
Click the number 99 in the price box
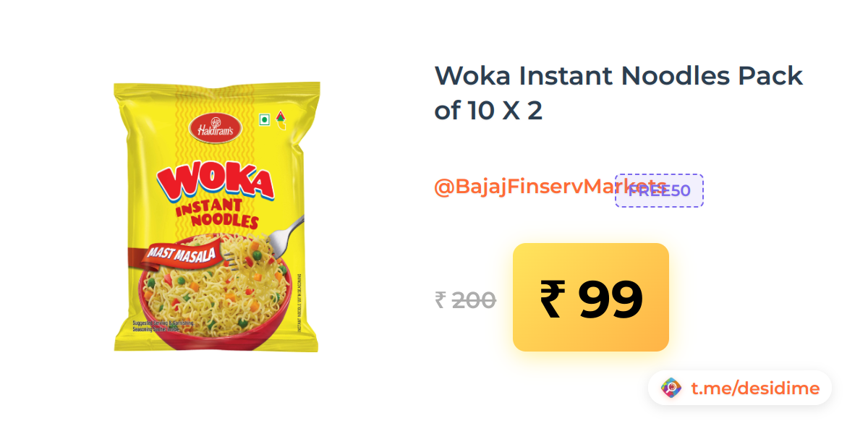(610, 299)
